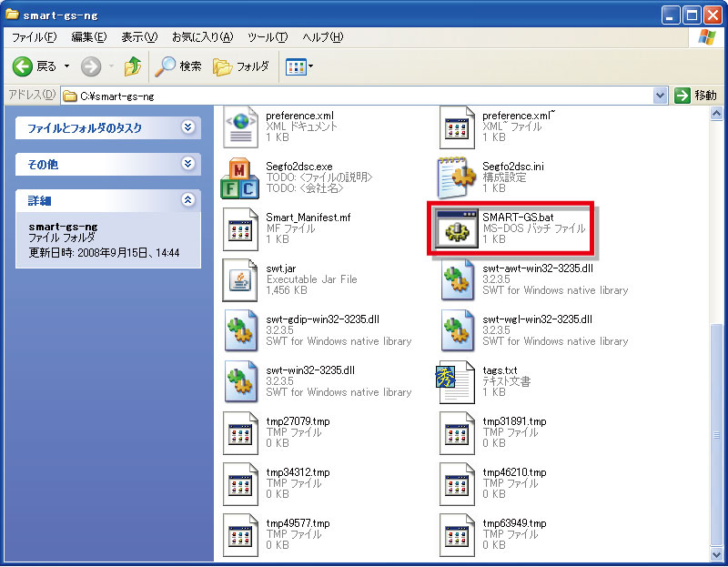The image size is (728, 567).
Task: Select the preference.xml~ file icon
Action: click(x=457, y=127)
